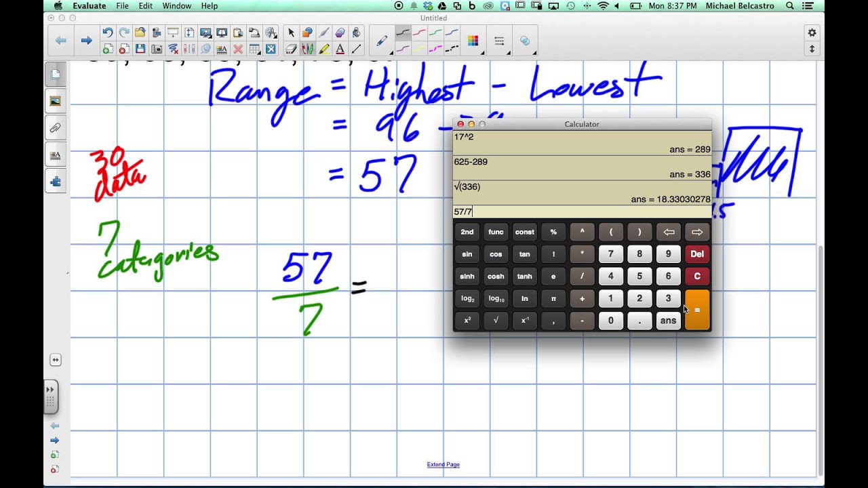Screen dimensions: 868x488
Task: Move toolbar with up-down arrows icon
Action: (x=812, y=49)
